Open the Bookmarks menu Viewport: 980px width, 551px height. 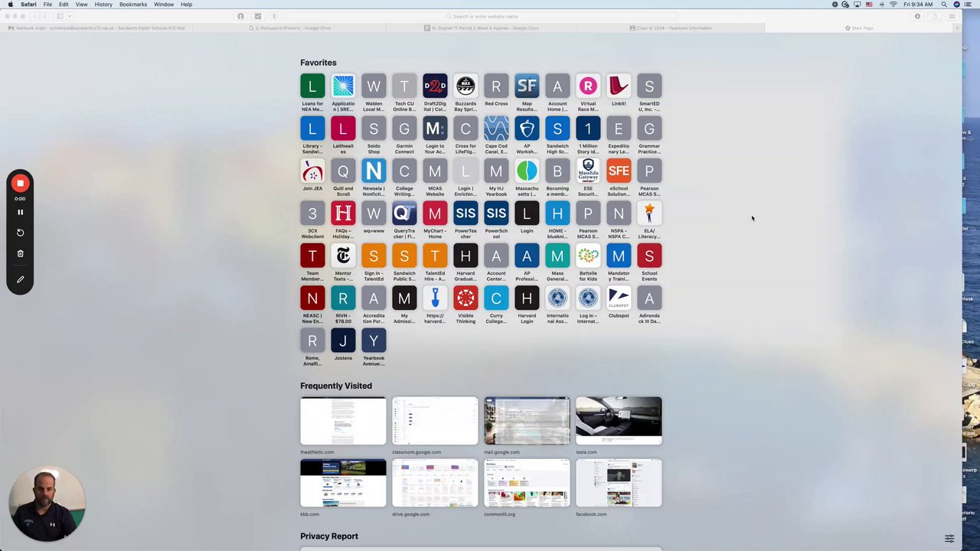(x=133, y=5)
